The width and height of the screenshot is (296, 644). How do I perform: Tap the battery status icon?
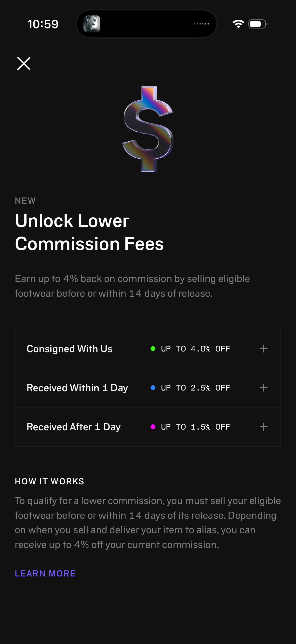pos(258,24)
